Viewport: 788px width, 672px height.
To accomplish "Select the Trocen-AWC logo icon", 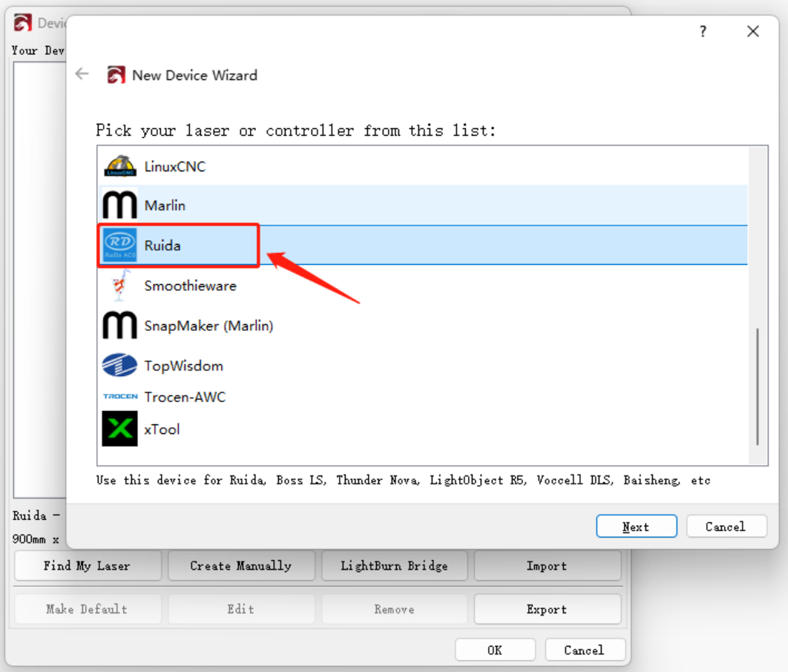I will coord(119,397).
